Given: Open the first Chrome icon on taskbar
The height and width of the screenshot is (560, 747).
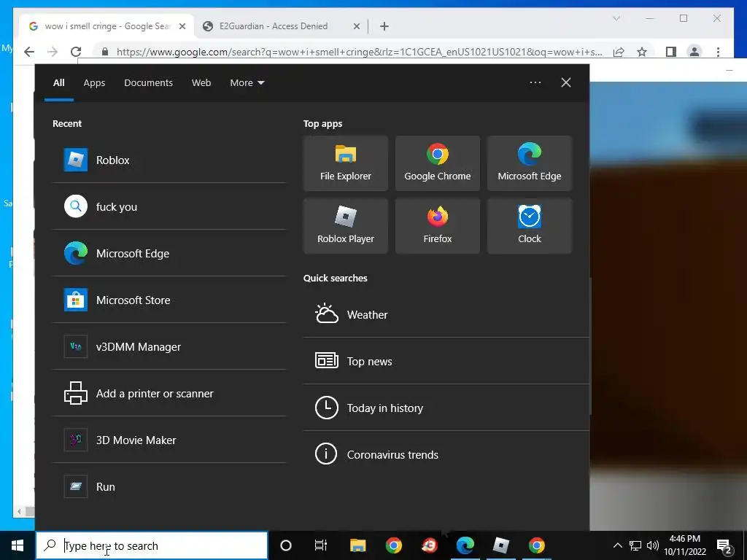Looking at the screenshot, I should tap(393, 545).
